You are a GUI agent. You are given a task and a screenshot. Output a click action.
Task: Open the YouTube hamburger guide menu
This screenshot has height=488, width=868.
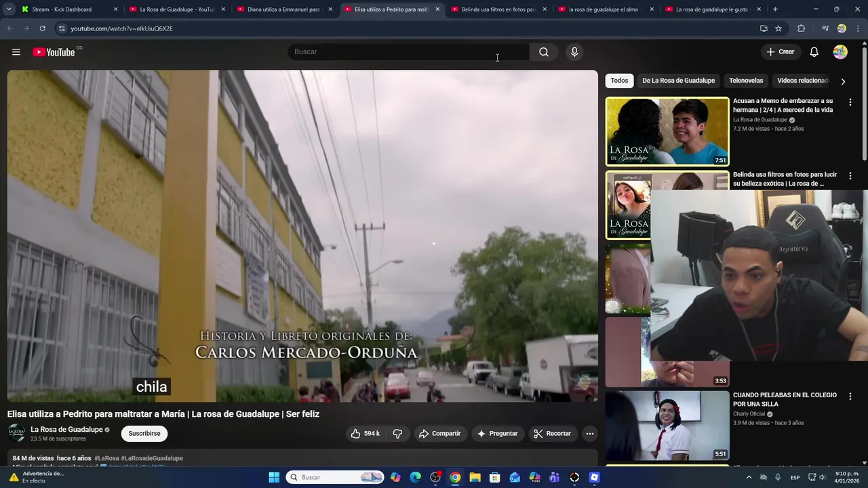coord(16,52)
